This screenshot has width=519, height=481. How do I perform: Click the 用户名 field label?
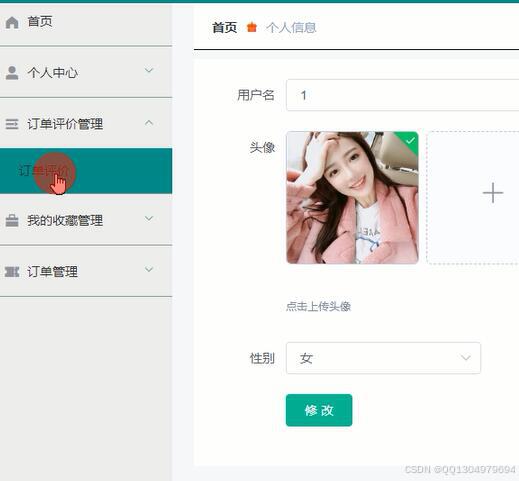256,95
